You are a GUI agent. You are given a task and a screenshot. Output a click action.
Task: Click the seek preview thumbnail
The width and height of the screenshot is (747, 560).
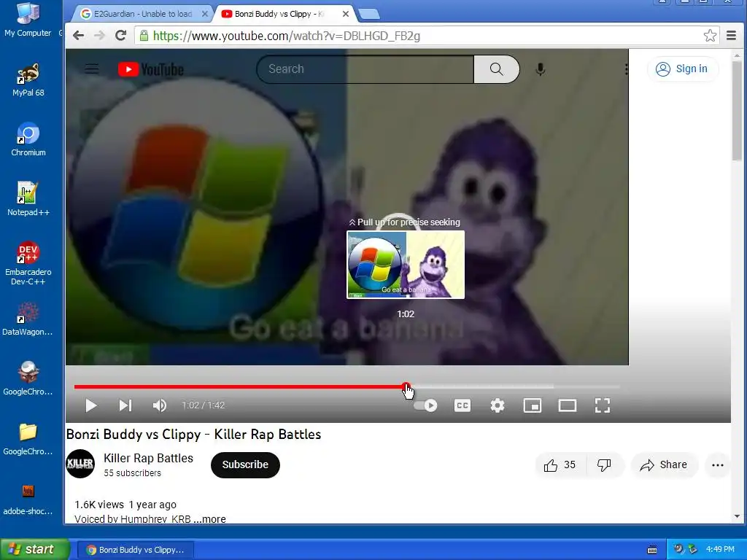coord(406,265)
